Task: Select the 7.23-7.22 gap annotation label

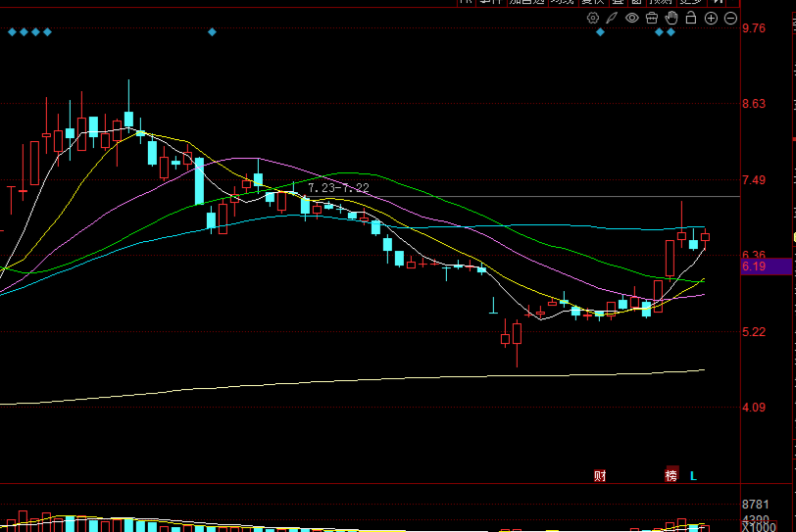Action: pyautogui.click(x=338, y=188)
